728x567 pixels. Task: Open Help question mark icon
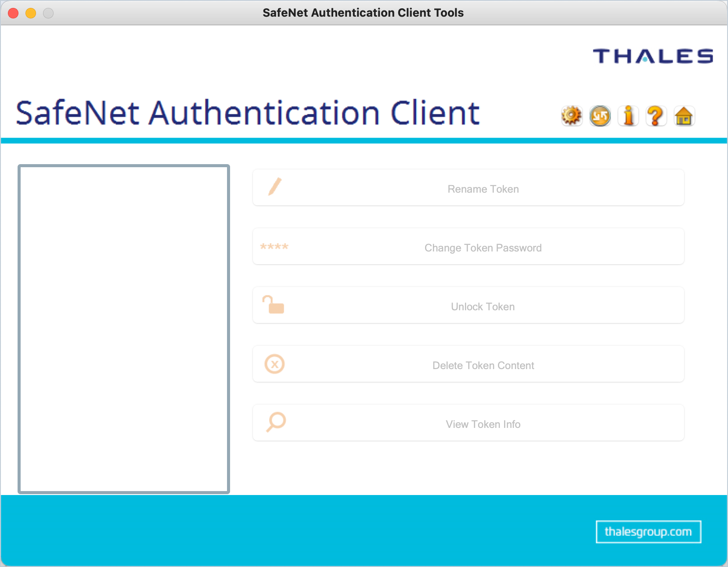tap(656, 116)
